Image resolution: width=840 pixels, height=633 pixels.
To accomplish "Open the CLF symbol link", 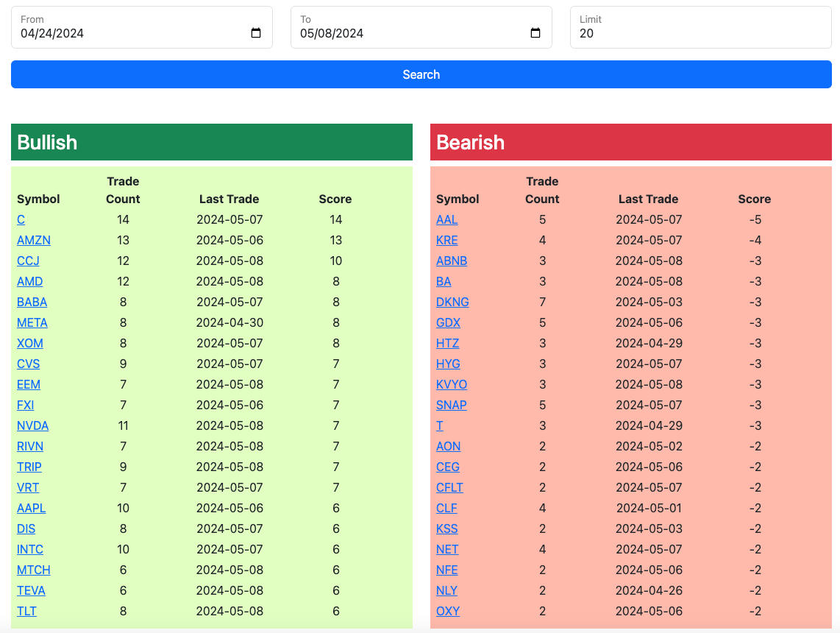I will 446,508.
